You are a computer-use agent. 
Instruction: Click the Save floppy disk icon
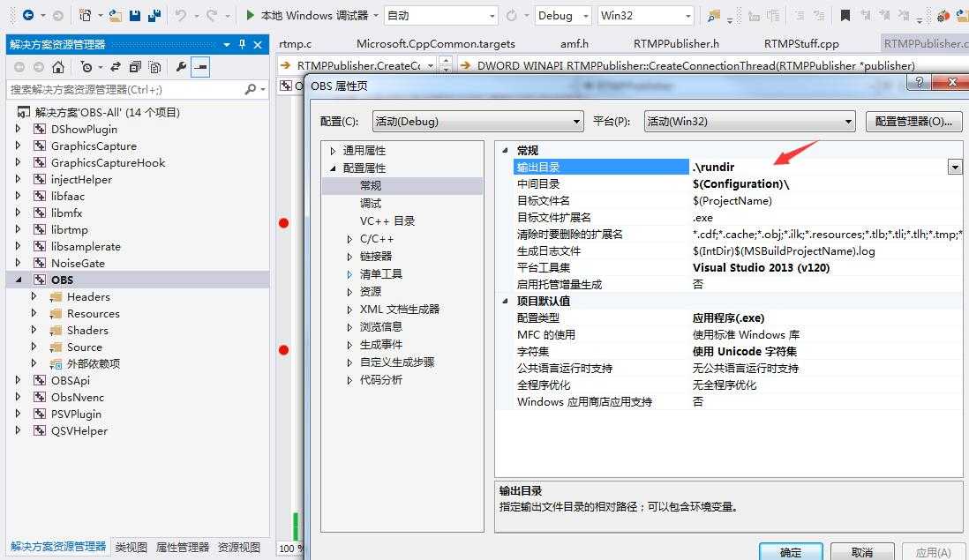(135, 16)
